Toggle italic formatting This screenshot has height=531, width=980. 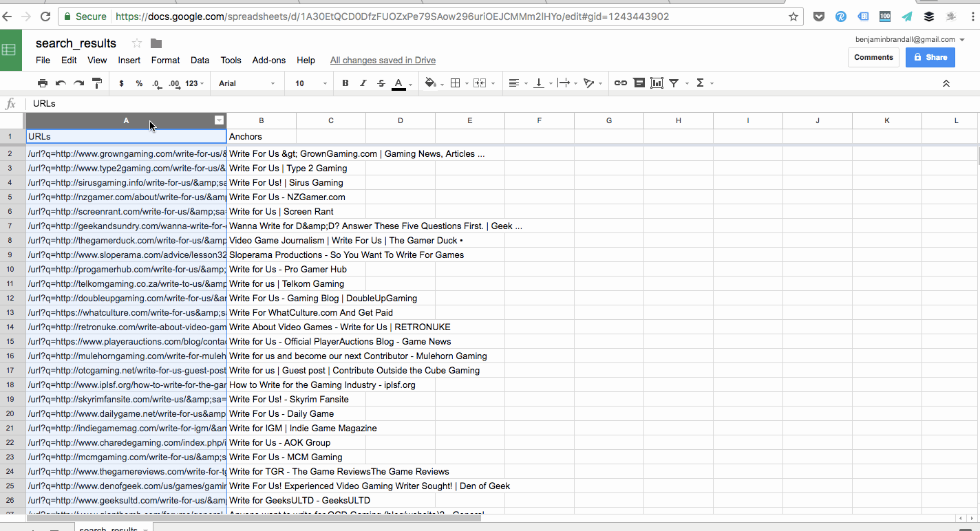[x=363, y=83]
